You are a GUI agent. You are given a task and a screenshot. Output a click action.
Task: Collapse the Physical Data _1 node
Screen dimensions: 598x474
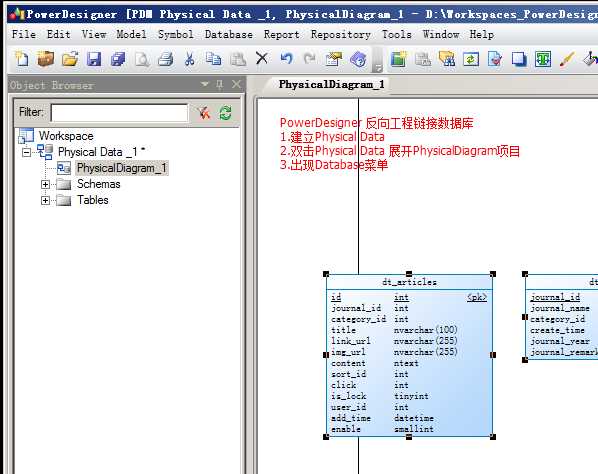point(26,153)
